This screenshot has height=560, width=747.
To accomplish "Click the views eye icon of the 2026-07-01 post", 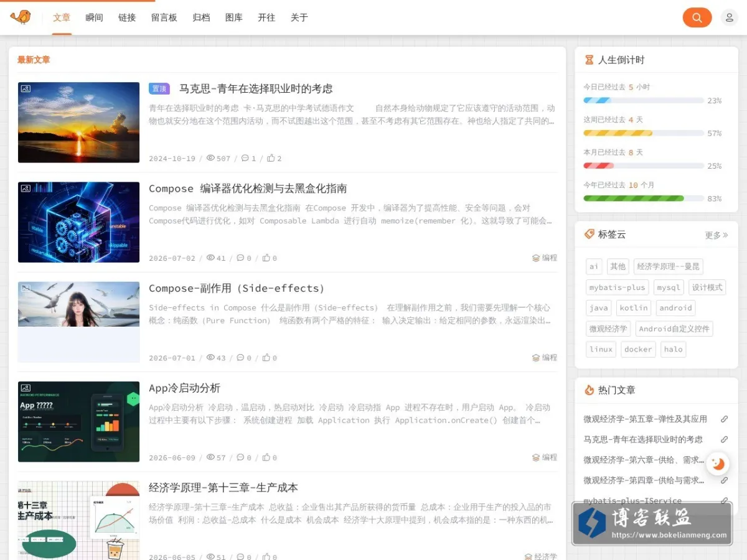I will pos(210,358).
